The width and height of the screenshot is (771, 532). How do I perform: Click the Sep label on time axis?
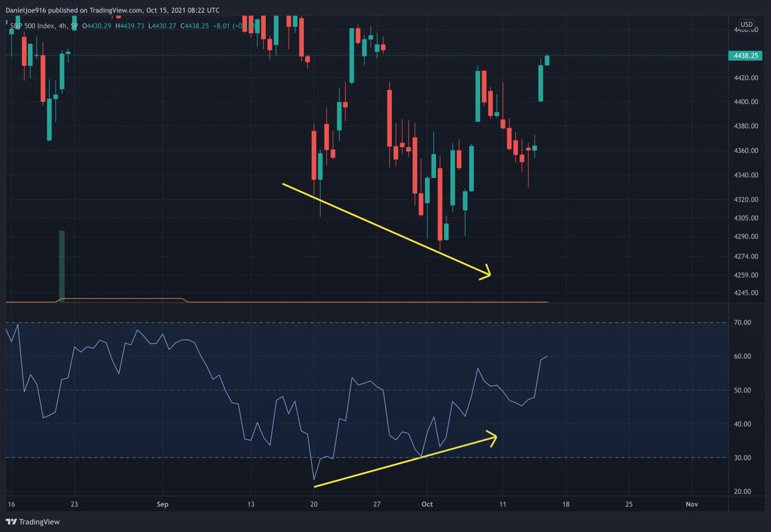click(162, 504)
